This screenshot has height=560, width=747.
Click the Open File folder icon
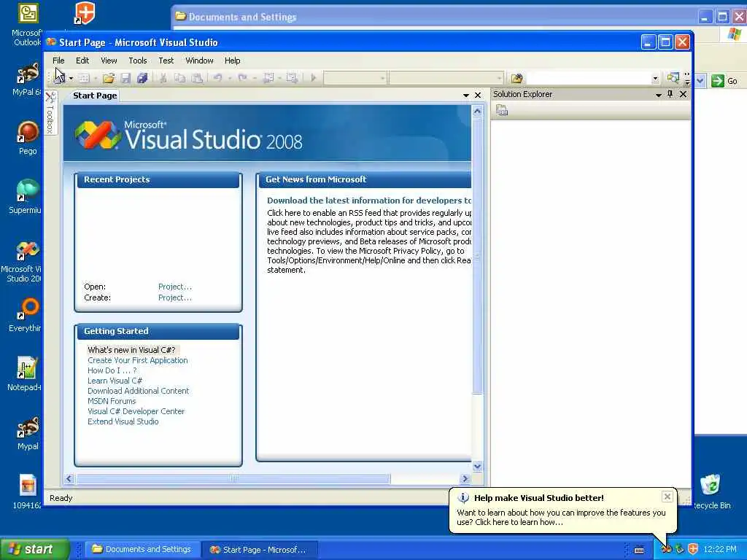109,78
